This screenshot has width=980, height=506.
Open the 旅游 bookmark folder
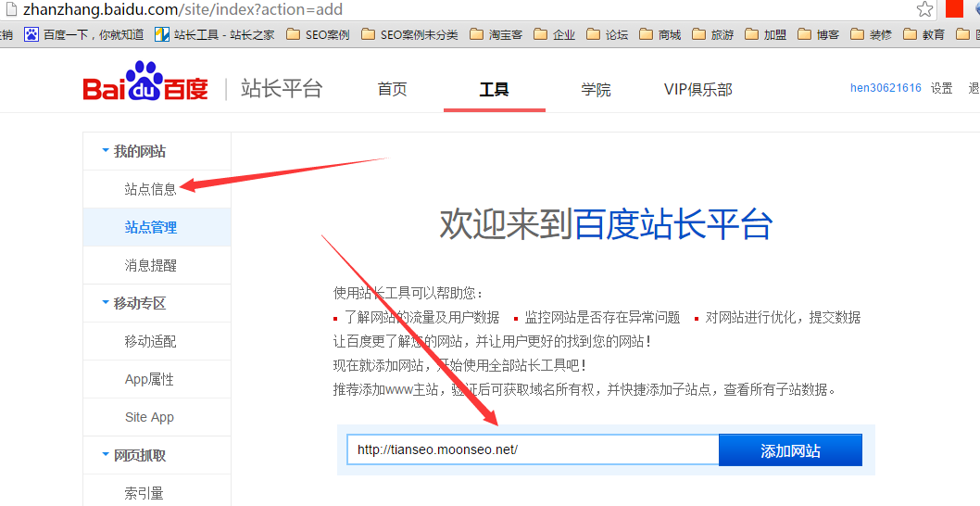tap(712, 34)
